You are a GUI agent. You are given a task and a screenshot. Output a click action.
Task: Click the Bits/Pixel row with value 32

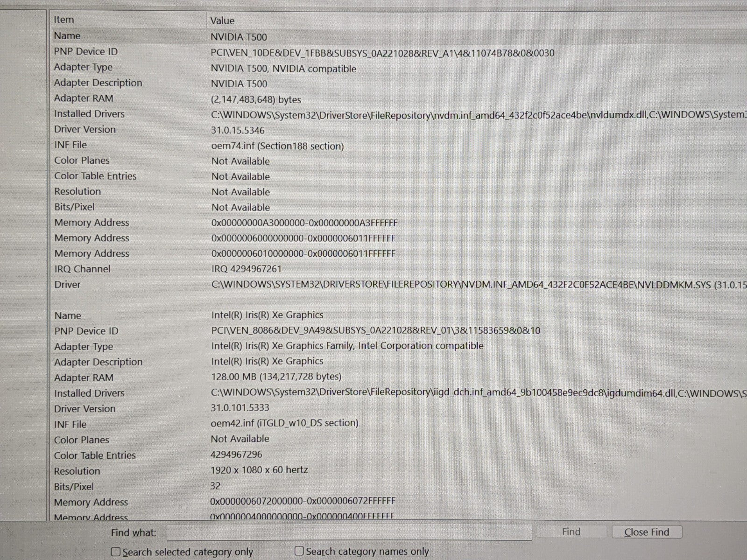pos(215,486)
